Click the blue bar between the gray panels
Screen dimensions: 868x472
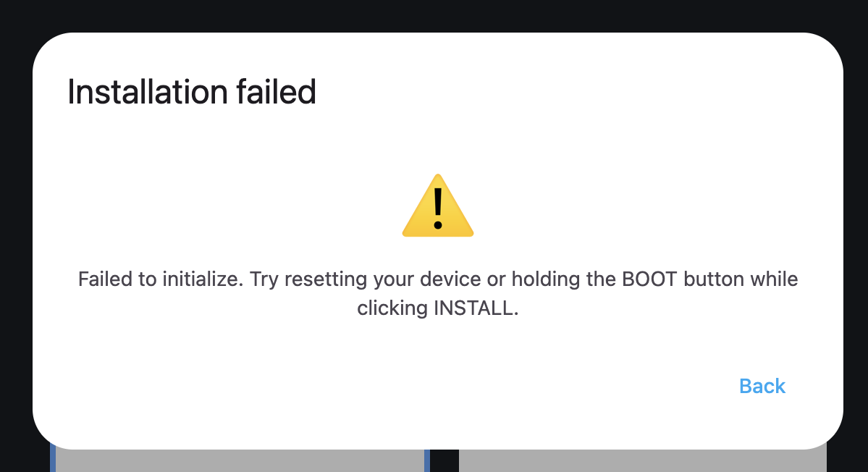427,460
